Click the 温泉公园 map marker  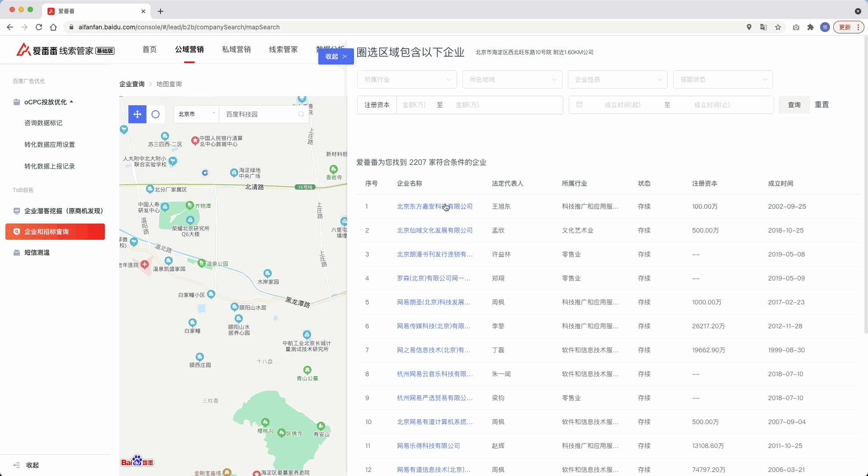(202, 263)
